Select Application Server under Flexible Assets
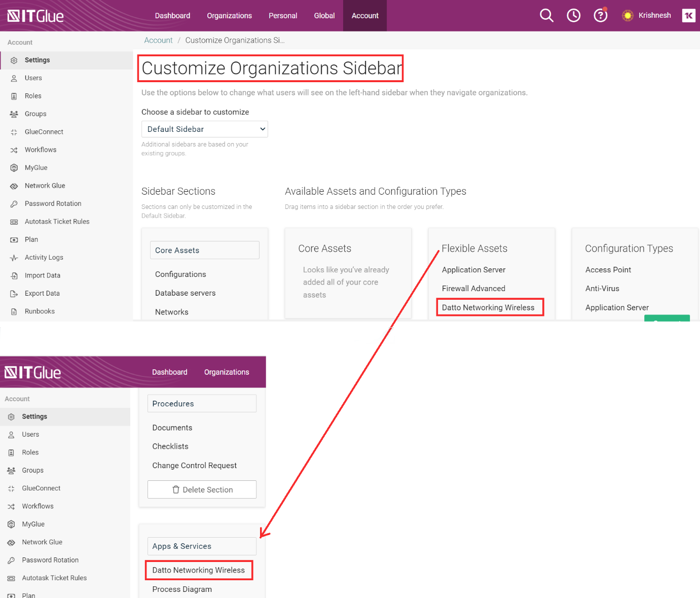The height and width of the screenshot is (598, 700). pos(473,270)
